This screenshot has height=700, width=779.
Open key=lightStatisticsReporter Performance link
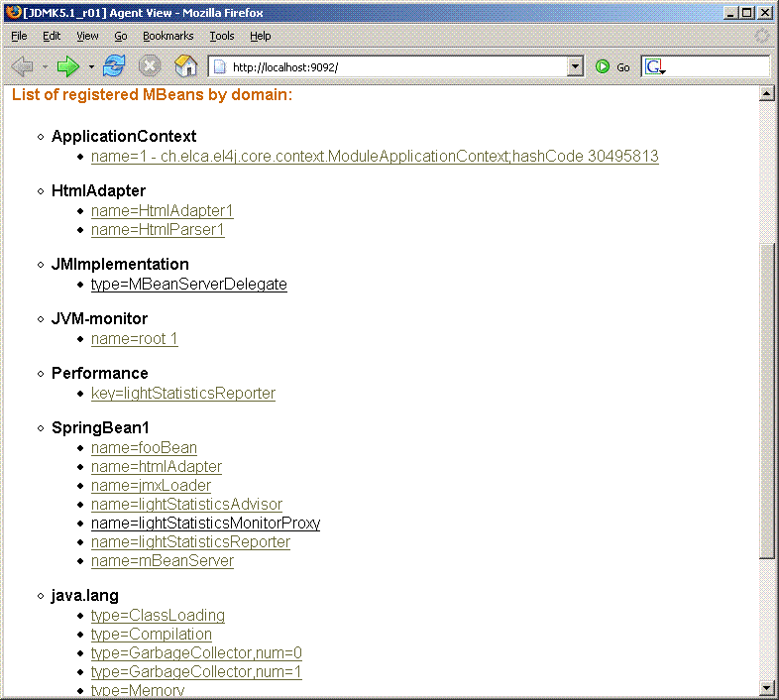tap(182, 394)
